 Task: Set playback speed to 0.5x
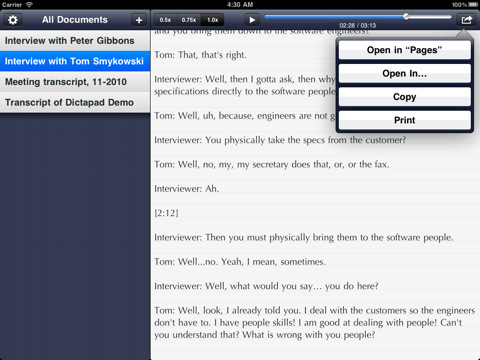click(x=165, y=20)
